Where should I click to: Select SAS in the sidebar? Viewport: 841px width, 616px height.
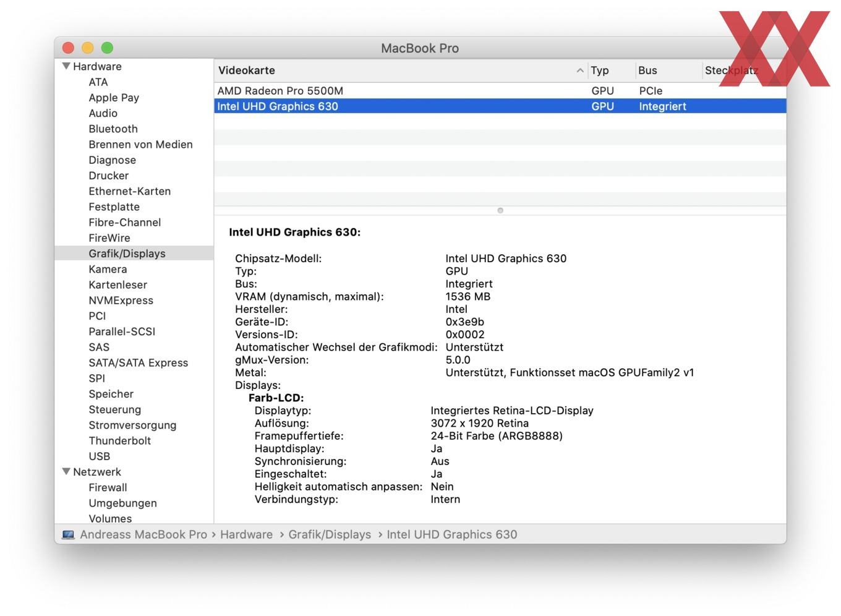click(99, 347)
